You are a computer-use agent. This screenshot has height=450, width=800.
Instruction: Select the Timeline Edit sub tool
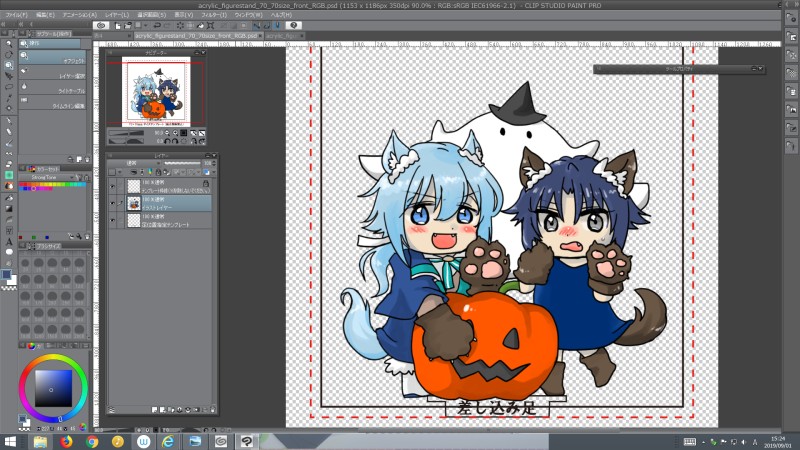click(x=53, y=104)
